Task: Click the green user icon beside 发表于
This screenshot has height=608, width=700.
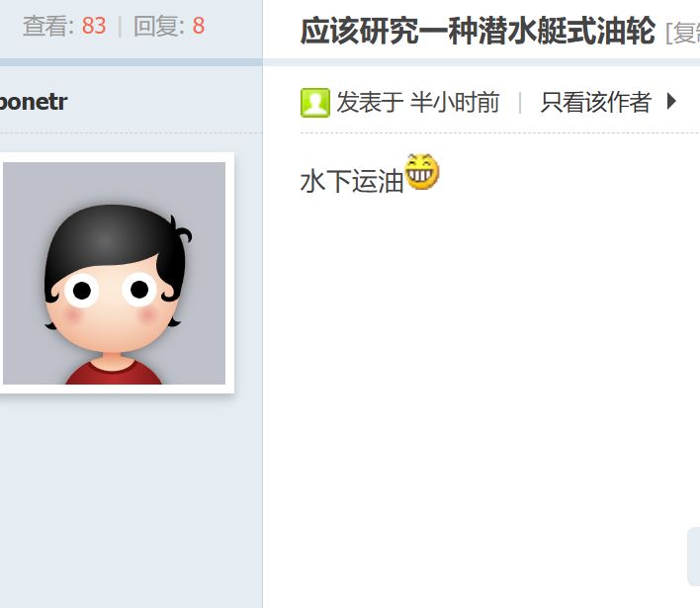Action: tap(315, 103)
